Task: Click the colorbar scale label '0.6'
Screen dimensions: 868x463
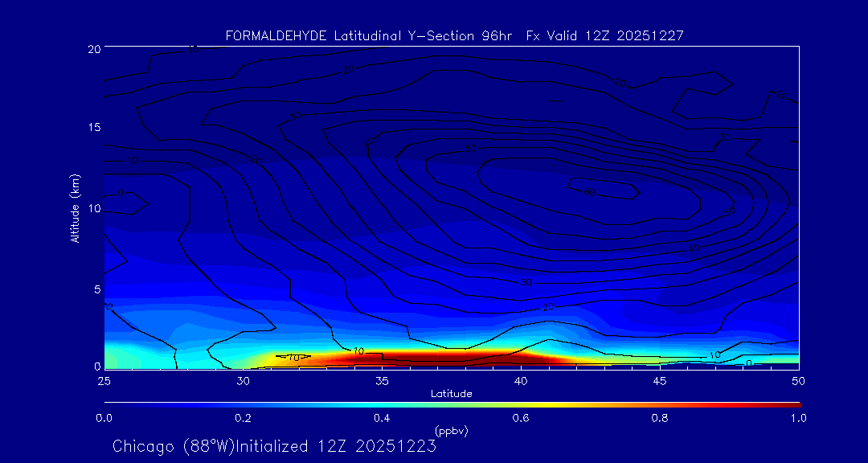Action: pyautogui.click(x=521, y=418)
